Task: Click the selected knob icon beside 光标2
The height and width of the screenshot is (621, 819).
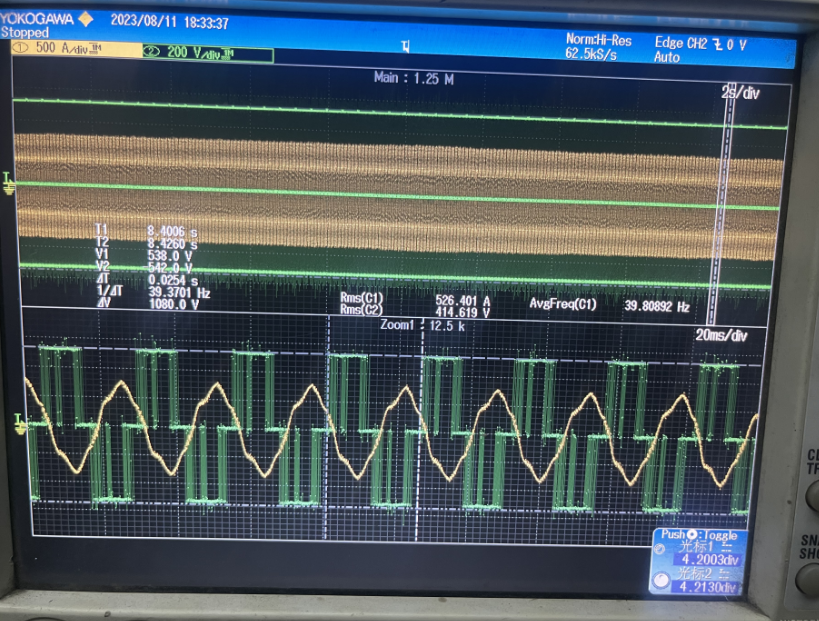Action: coord(660,578)
